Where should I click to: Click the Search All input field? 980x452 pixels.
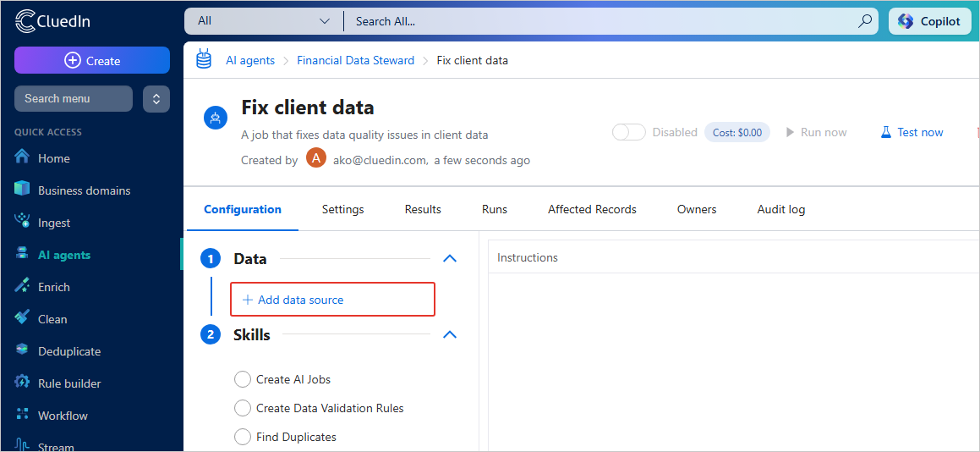pyautogui.click(x=600, y=20)
